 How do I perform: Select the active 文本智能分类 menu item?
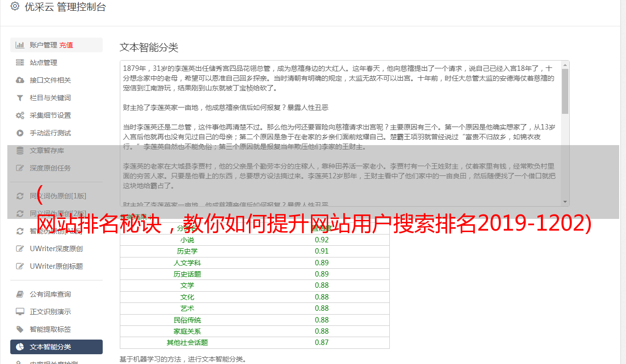point(56,347)
